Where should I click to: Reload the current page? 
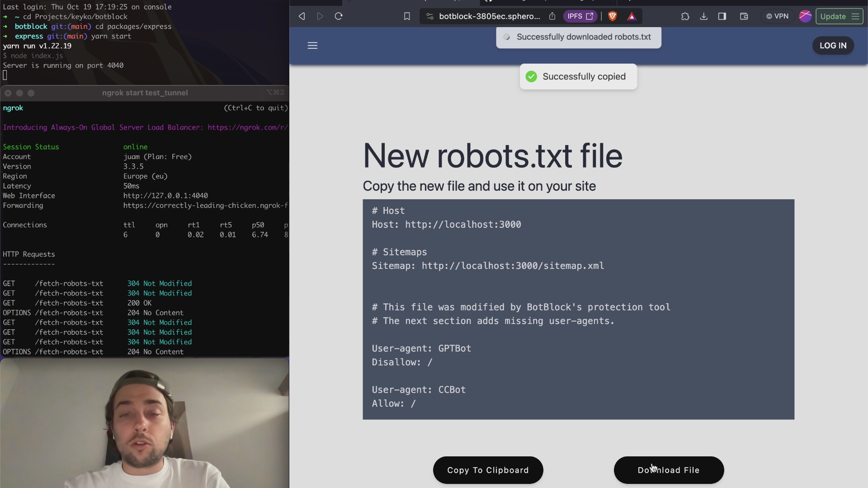tap(339, 16)
